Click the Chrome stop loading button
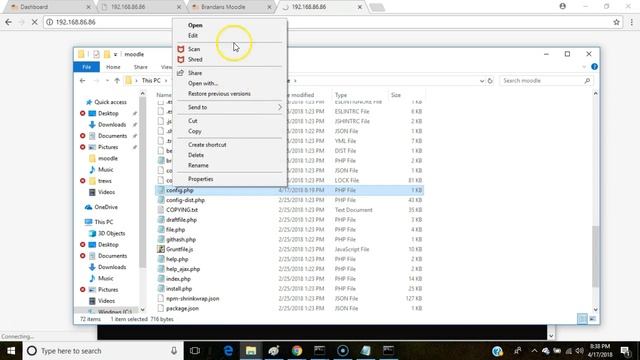This screenshot has height=360, width=640. (35, 22)
